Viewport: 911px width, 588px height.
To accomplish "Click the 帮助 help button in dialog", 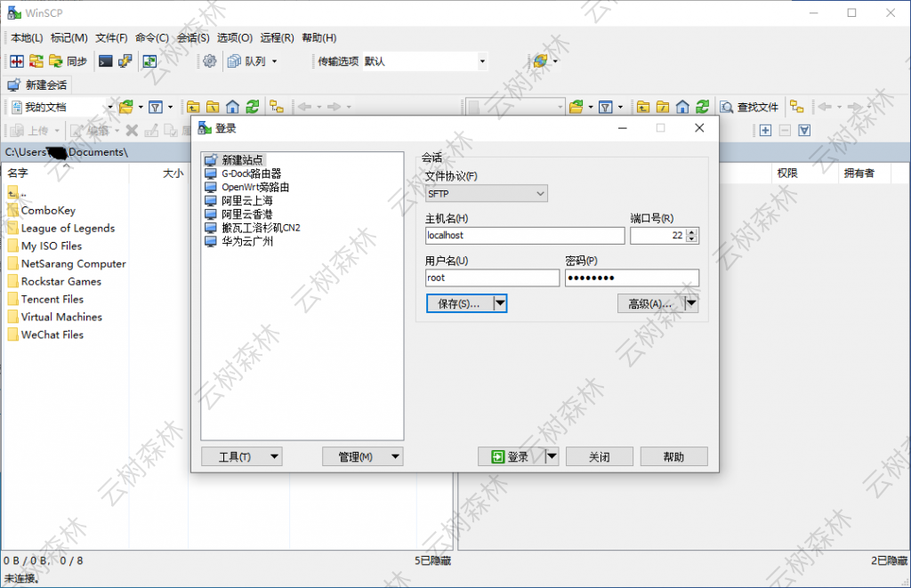I will point(674,456).
